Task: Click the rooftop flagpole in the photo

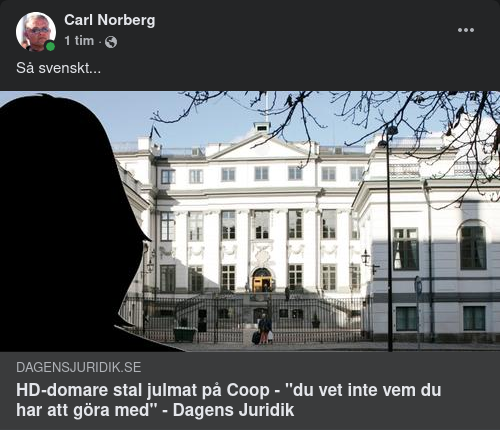Action: click(267, 107)
